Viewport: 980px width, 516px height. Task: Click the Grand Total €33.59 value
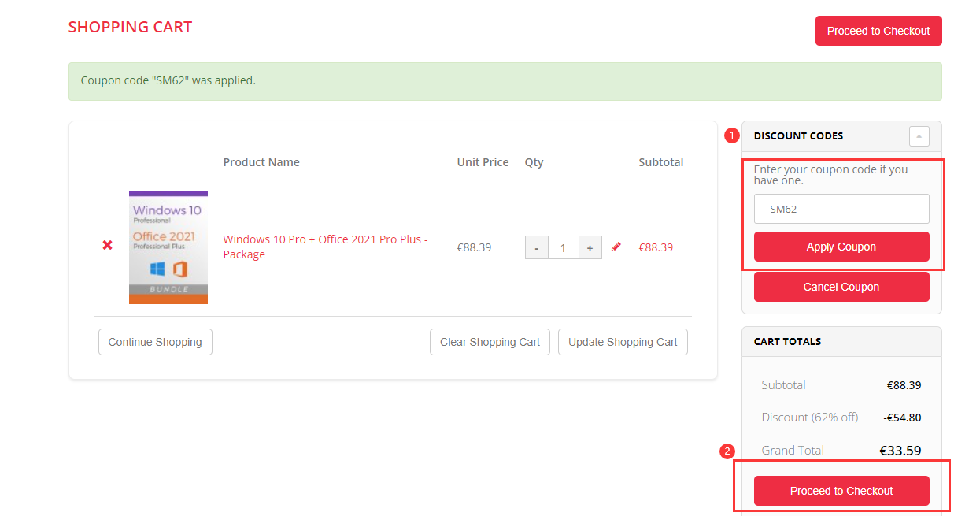click(x=900, y=451)
